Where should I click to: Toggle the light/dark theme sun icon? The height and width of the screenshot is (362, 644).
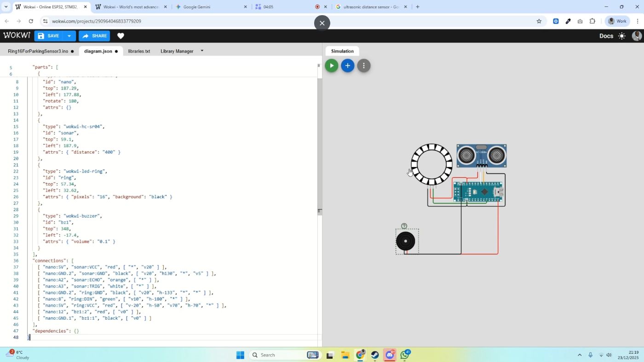pos(622,36)
